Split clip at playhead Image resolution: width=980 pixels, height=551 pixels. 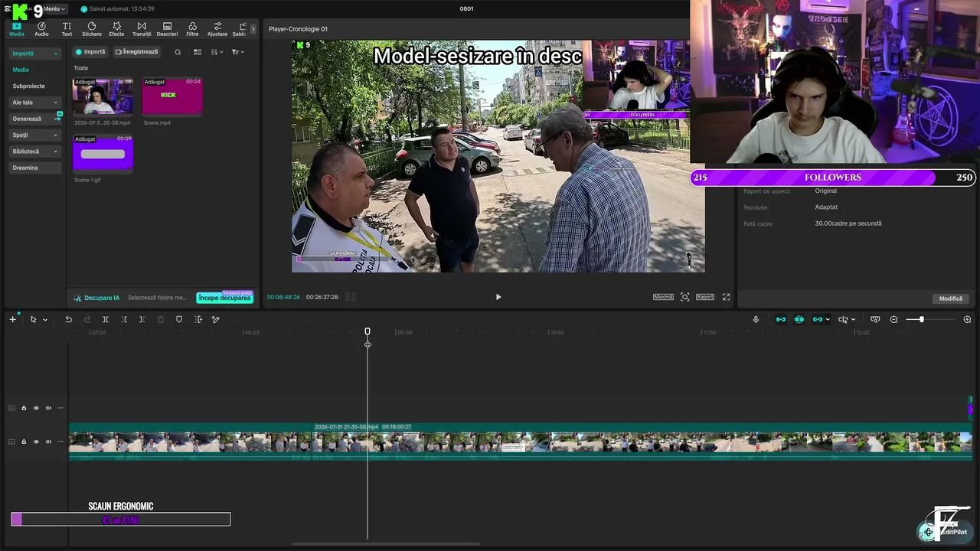tap(106, 319)
